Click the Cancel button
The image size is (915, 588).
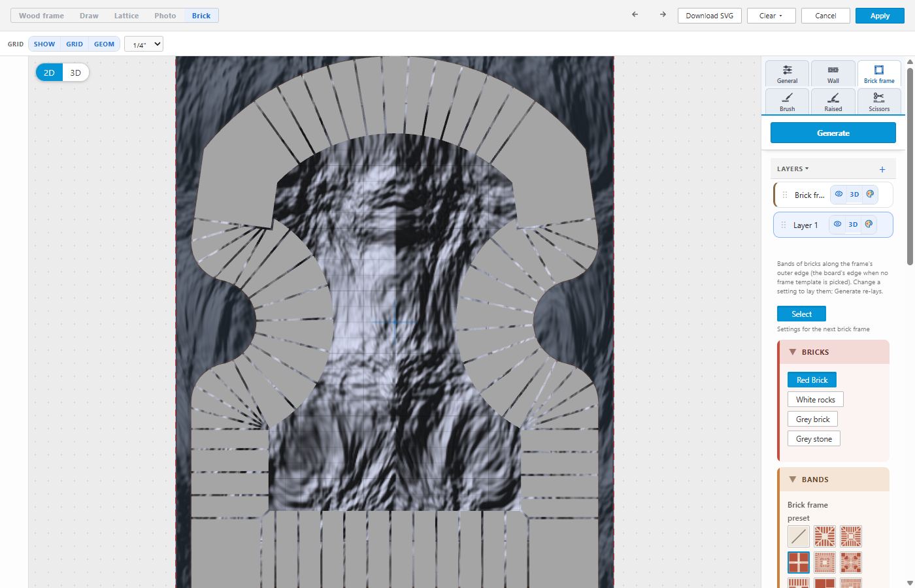[x=825, y=16]
